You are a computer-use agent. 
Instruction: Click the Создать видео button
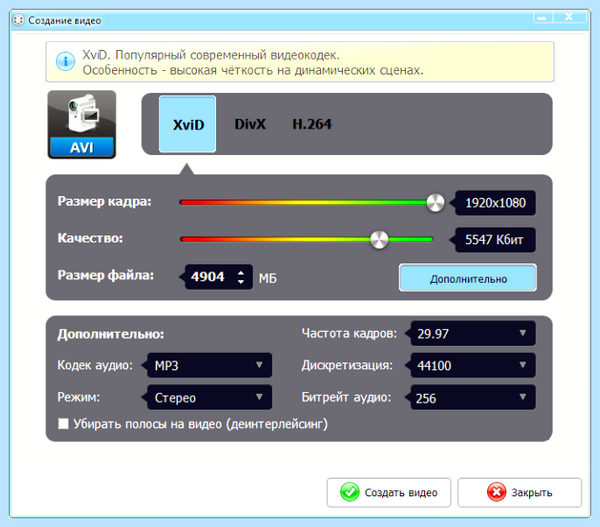coord(389,493)
